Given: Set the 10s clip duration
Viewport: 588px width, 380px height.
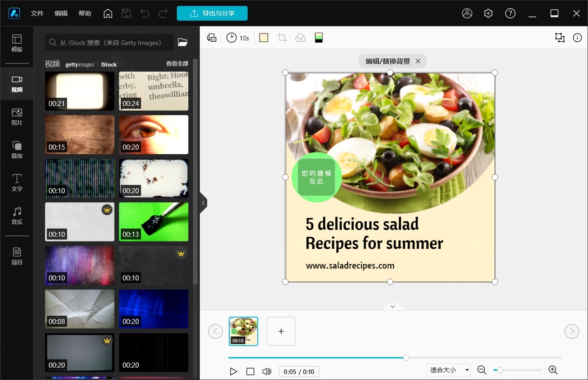Looking at the screenshot, I should [238, 38].
